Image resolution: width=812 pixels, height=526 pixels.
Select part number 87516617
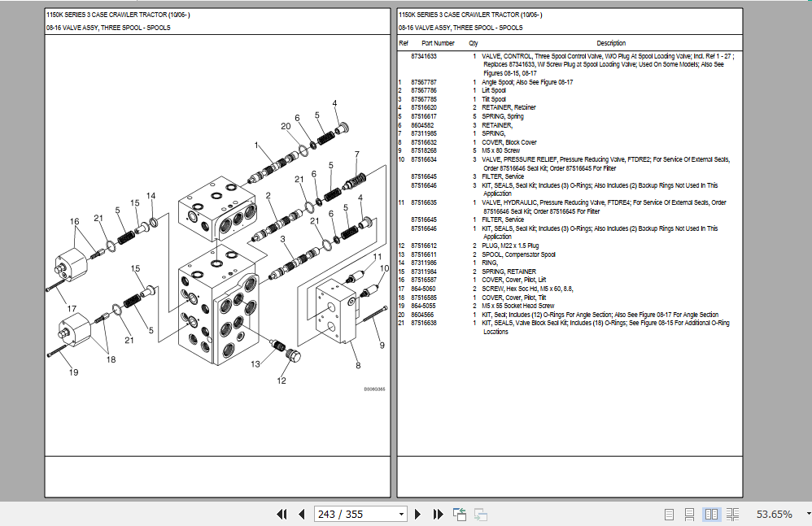[x=424, y=116]
